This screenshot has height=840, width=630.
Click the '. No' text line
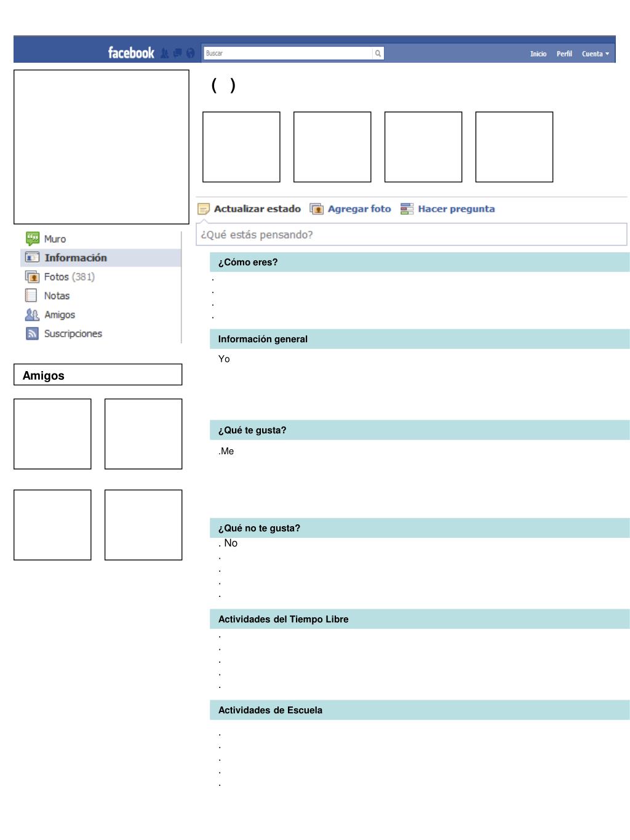coord(228,543)
